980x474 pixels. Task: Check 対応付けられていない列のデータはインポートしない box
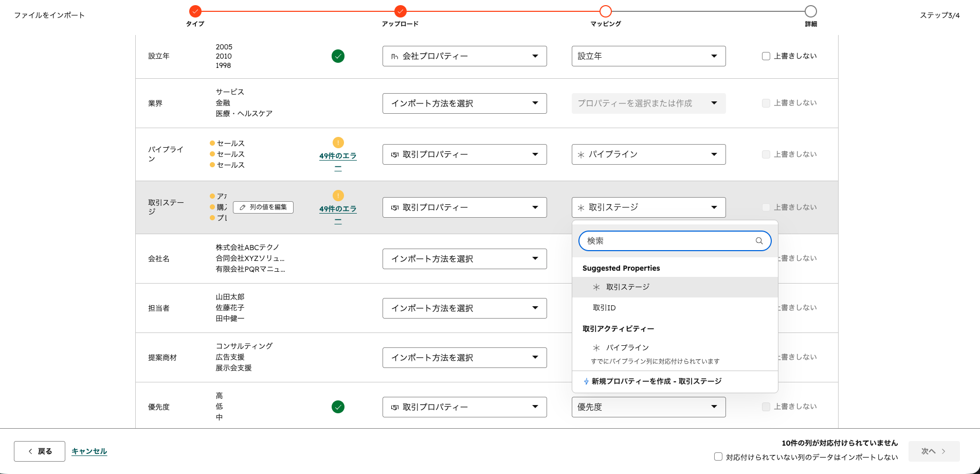coord(718,457)
